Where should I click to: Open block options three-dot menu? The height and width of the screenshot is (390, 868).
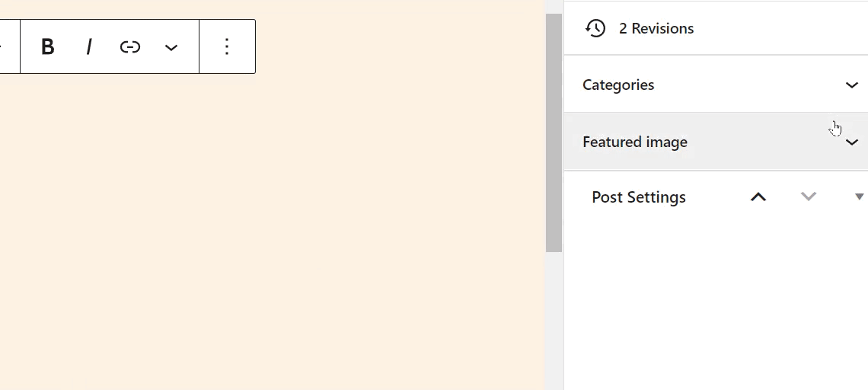pos(227,46)
